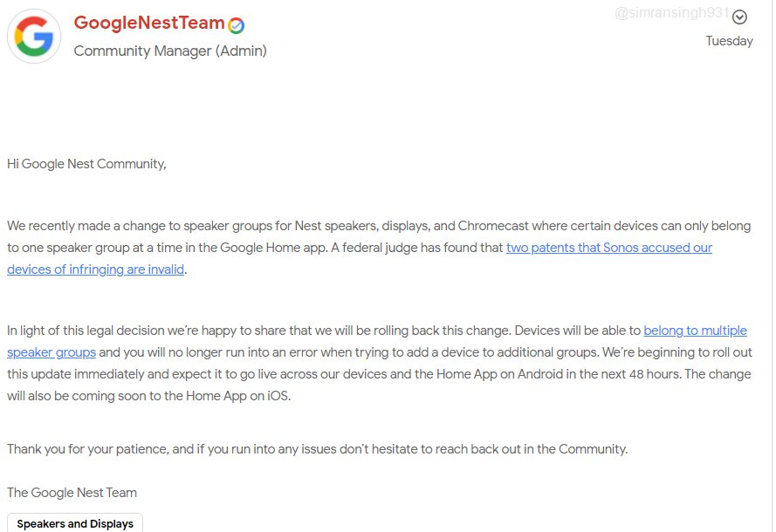Open the Google "G" profile avatar
This screenshot has width=776, height=532.
click(x=34, y=37)
